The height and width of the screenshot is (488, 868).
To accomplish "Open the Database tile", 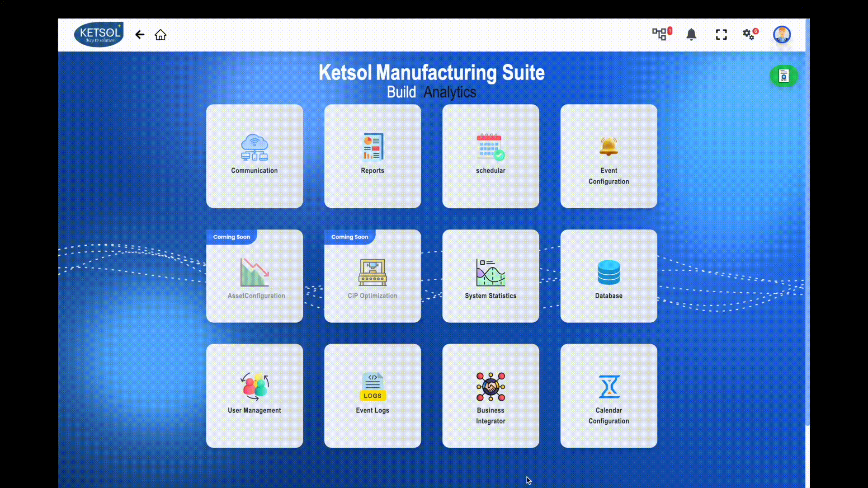I will click(x=609, y=276).
